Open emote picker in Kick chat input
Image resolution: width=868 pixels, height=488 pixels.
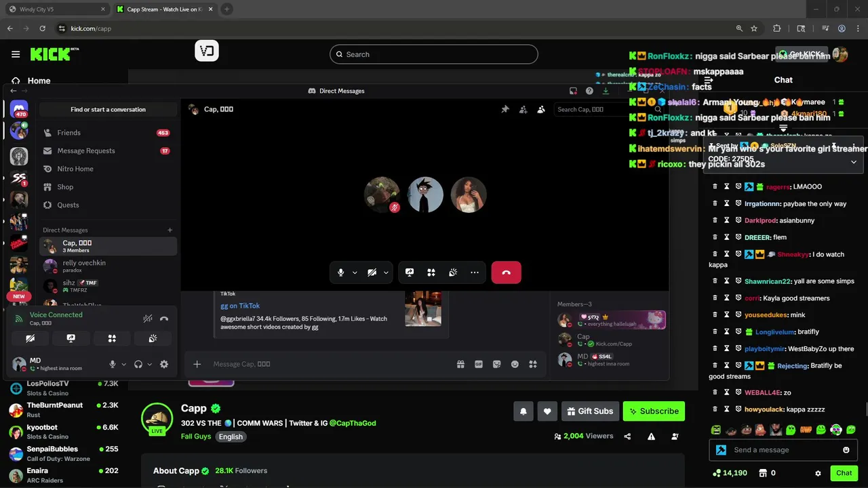point(846,450)
